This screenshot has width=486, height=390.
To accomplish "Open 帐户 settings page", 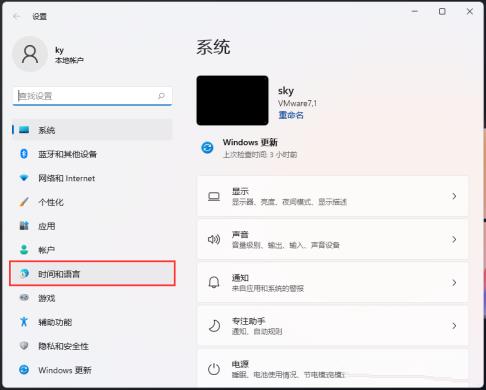I will 92,250.
